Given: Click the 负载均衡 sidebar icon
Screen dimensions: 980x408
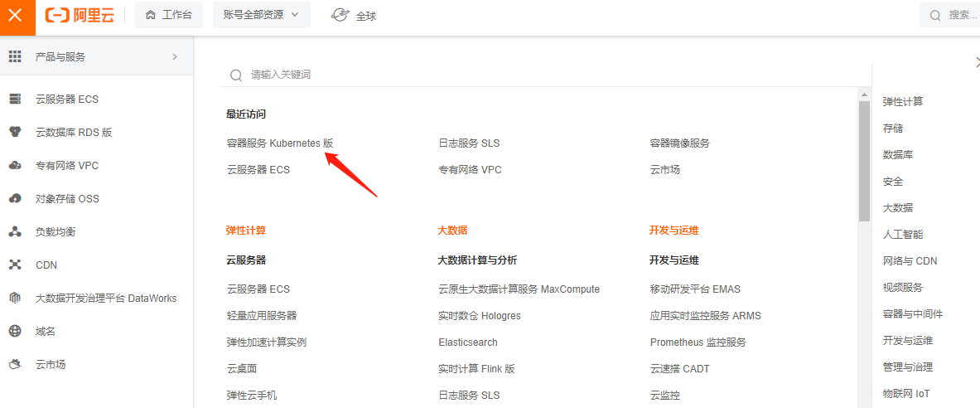Looking at the screenshot, I should tap(15, 231).
